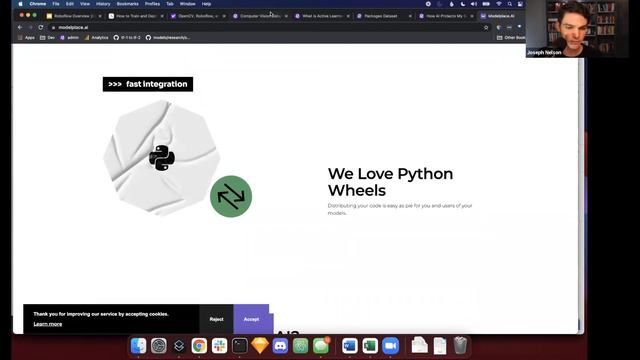This screenshot has width=640, height=360.
Task: Open the Edit menu
Action: (70, 4)
